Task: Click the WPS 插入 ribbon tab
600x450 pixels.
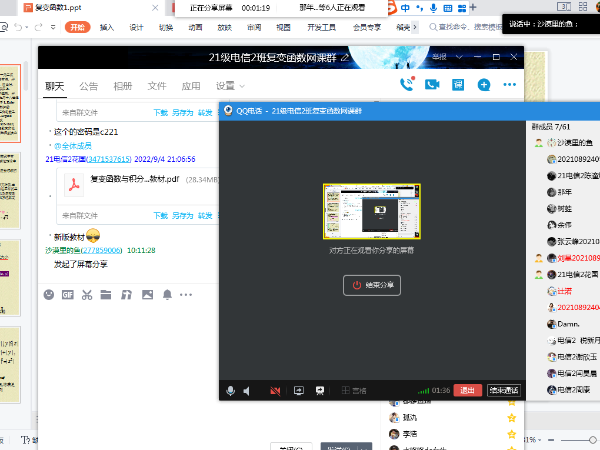Action: click(x=107, y=28)
